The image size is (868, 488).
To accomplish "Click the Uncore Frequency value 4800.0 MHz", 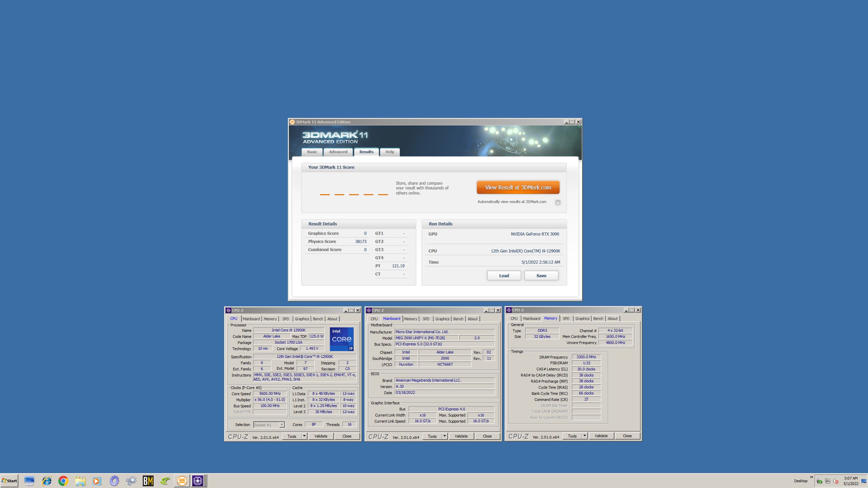I will pyautogui.click(x=615, y=343).
